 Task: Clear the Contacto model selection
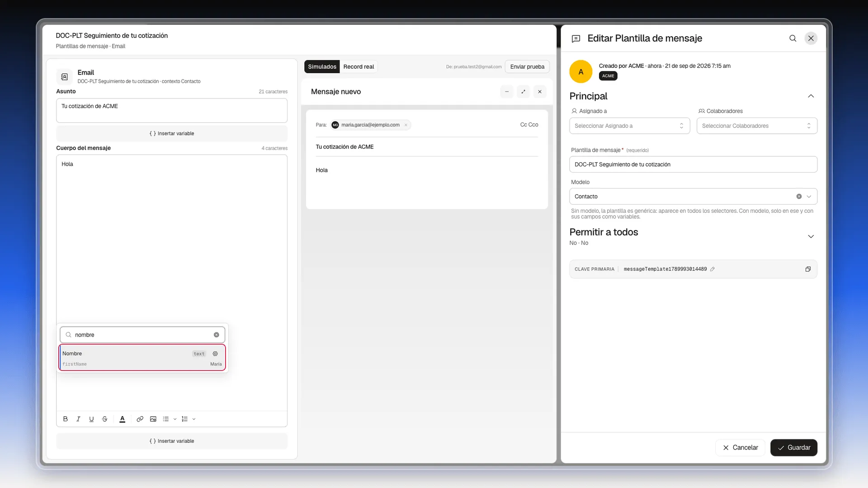click(x=799, y=197)
